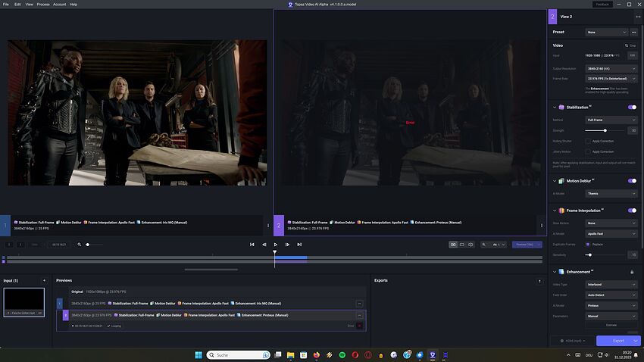Screen dimensions: 644x362
Task: Select split comparison view mode icon
Action: pos(470,245)
